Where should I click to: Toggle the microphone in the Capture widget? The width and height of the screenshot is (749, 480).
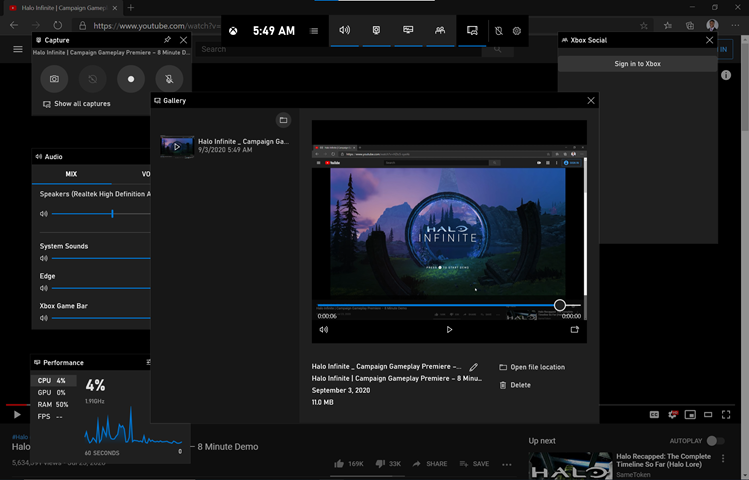[x=168, y=78]
